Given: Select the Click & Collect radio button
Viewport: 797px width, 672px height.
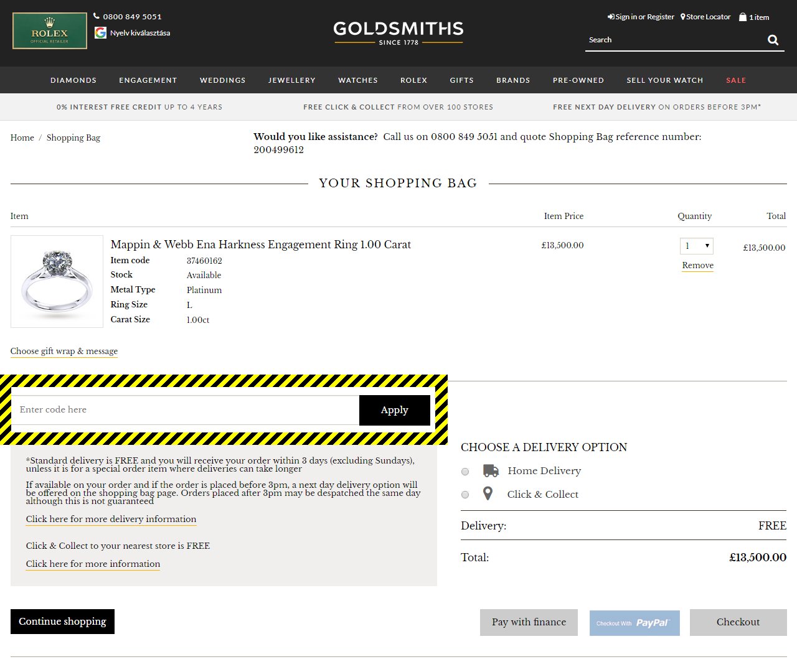Looking at the screenshot, I should click(465, 495).
